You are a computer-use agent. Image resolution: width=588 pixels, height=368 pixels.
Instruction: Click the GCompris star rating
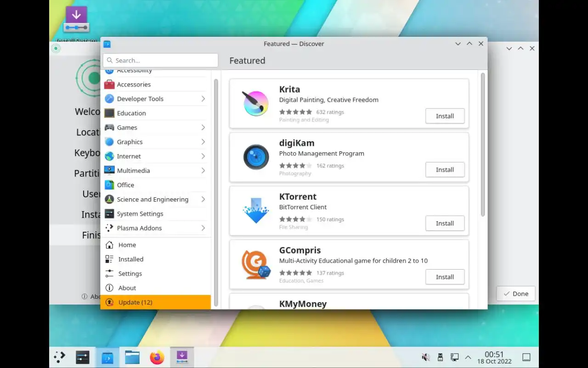pos(295,273)
